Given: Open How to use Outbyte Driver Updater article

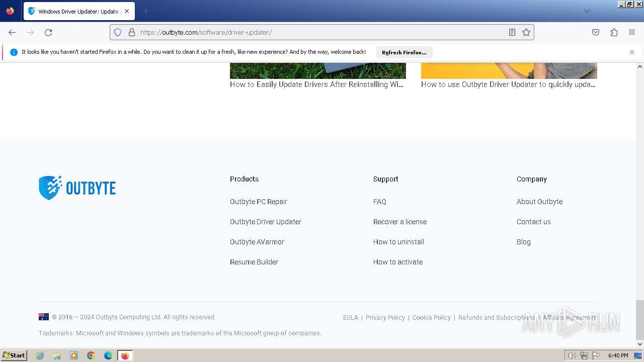Looking at the screenshot, I should tap(508, 84).
